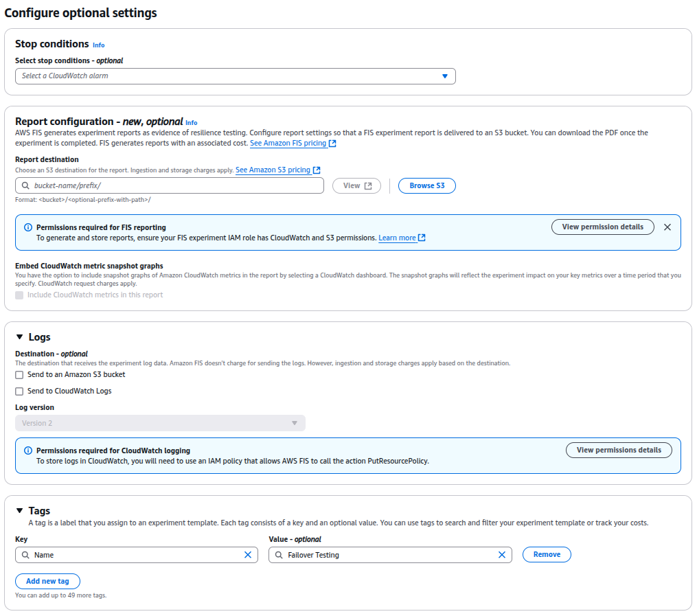This screenshot has width=697, height=616.
Task: Collapse the Tags section
Action: (x=19, y=510)
